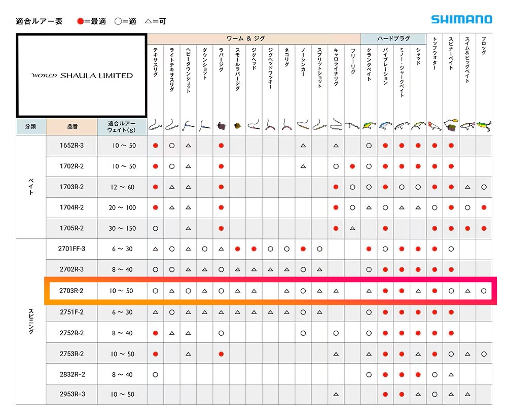Select model number 2832R-2
Image resolution: width=507 pixels, height=420 pixels.
tap(72, 374)
